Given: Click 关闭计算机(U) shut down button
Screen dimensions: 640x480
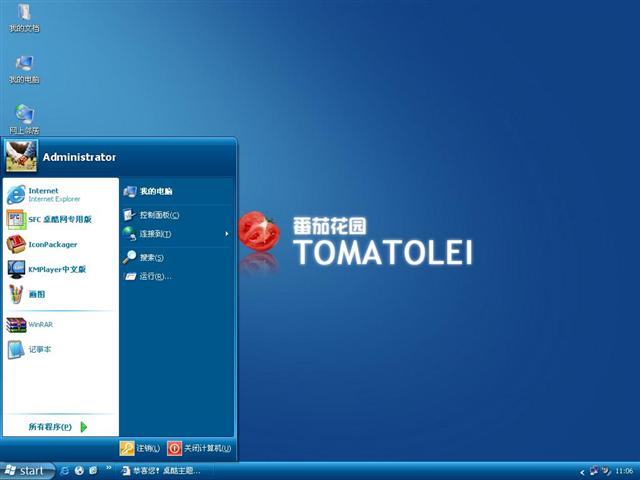Looking at the screenshot, I should [x=200, y=448].
